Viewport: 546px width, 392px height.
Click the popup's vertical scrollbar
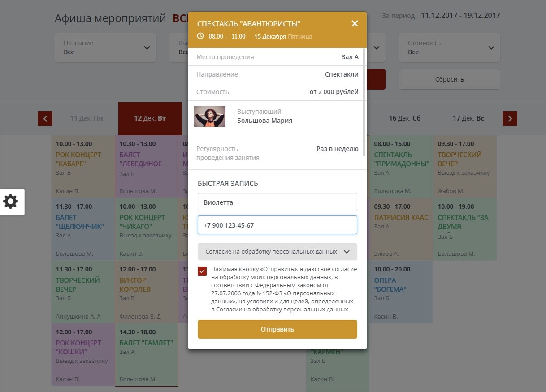click(x=364, y=103)
